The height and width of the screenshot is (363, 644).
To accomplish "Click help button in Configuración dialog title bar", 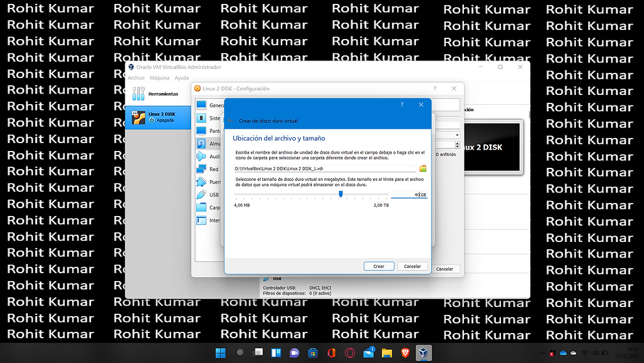I will [x=435, y=88].
